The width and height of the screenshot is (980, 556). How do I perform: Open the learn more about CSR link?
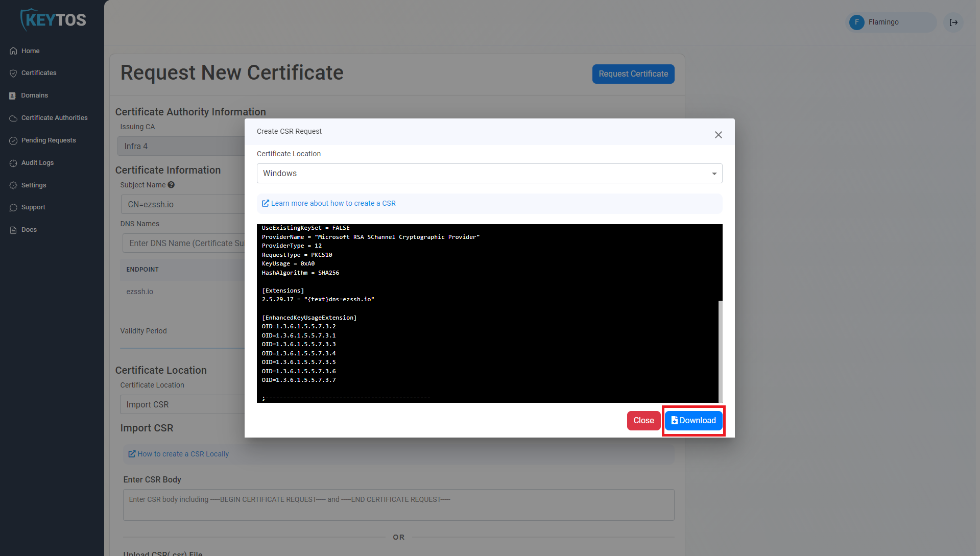click(333, 203)
